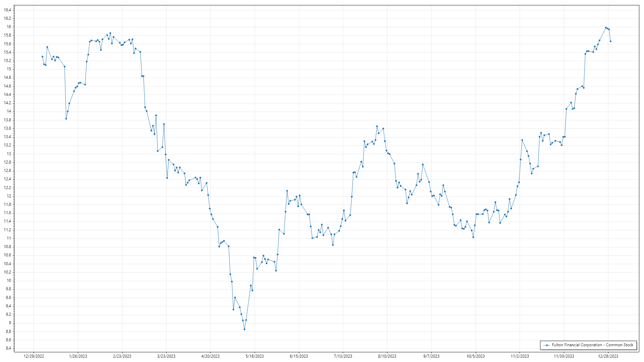Click the August peak data point near 13.6
This screenshot has width=644, height=362.
(377, 126)
